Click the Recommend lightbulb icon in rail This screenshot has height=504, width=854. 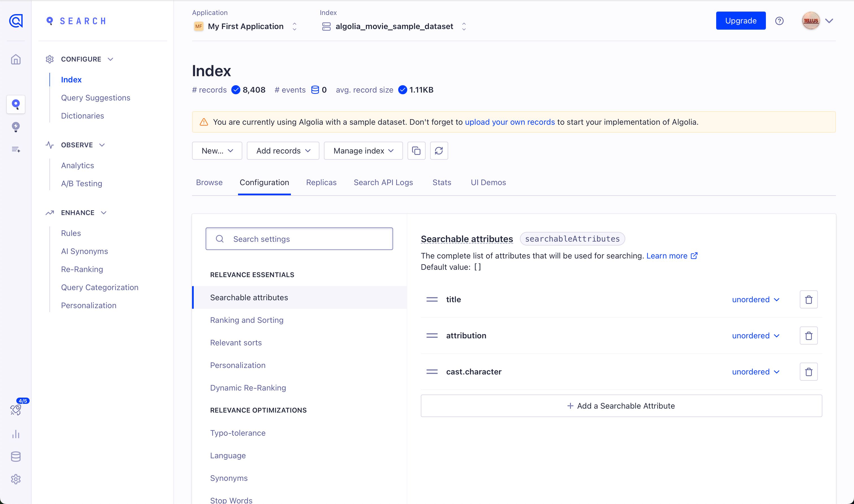click(x=16, y=127)
